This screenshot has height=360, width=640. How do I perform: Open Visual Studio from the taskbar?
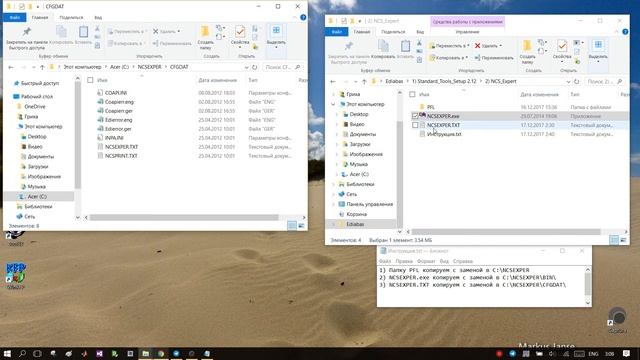click(99, 353)
